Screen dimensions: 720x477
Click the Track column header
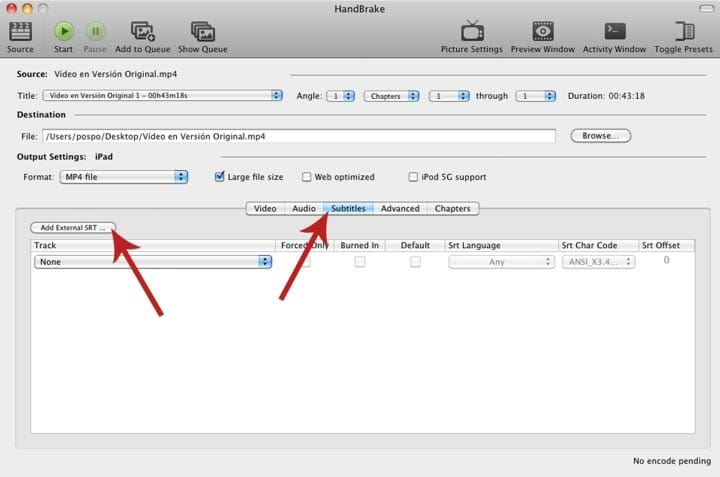pos(153,245)
